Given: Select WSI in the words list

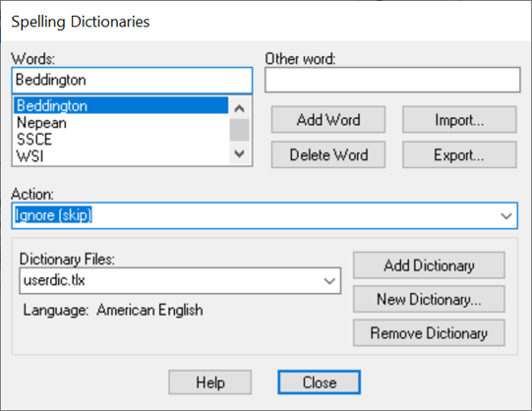Looking at the screenshot, I should coord(121,156).
